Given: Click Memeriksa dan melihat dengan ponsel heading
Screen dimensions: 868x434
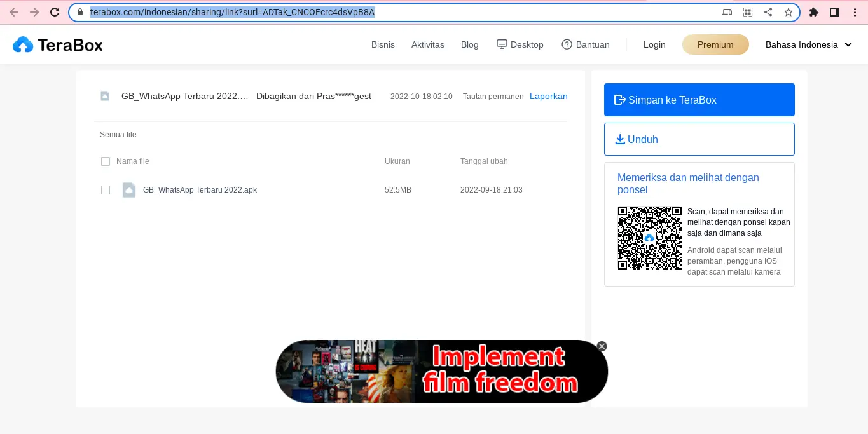Looking at the screenshot, I should 688,184.
